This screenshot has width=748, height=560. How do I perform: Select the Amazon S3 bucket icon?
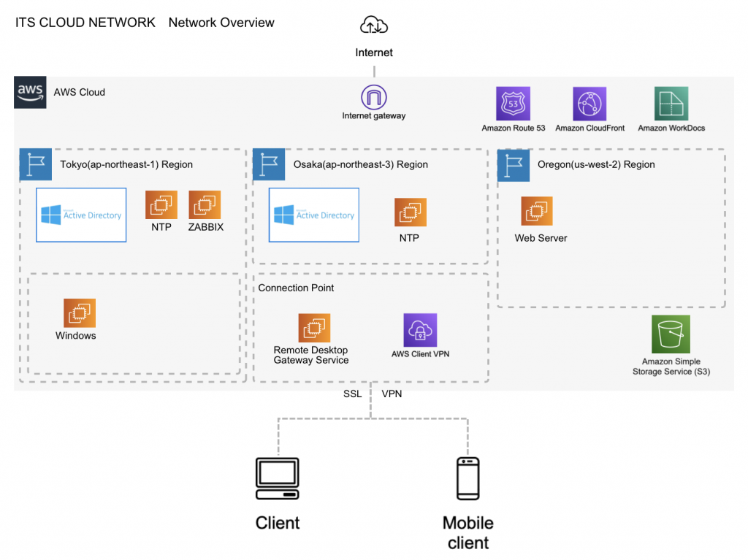[671, 334]
